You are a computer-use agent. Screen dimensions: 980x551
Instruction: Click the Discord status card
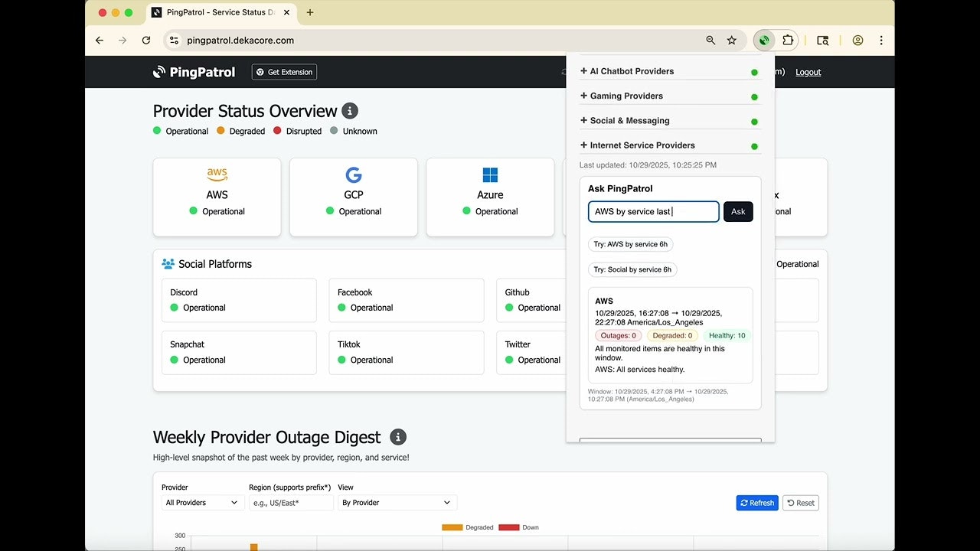[239, 300]
